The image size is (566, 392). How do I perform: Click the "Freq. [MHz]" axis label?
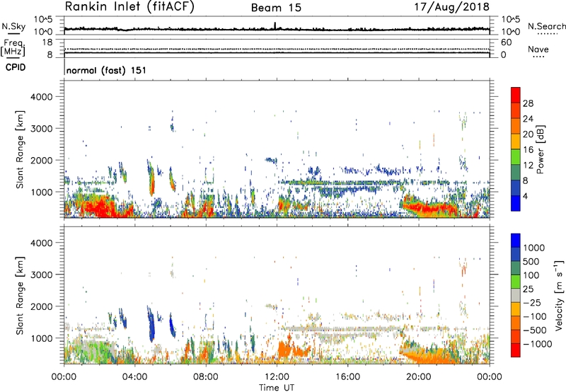(x=13, y=47)
